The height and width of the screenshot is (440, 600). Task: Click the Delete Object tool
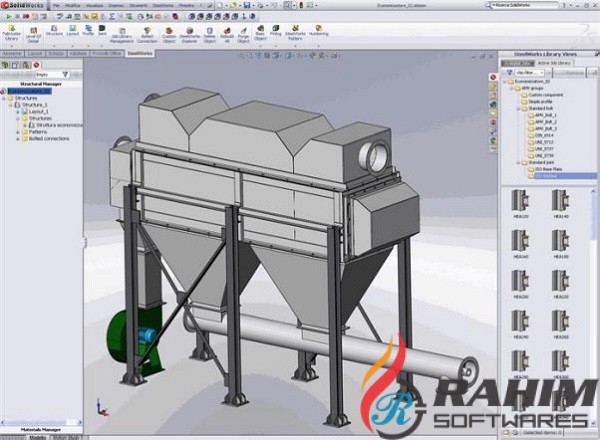tap(209, 35)
